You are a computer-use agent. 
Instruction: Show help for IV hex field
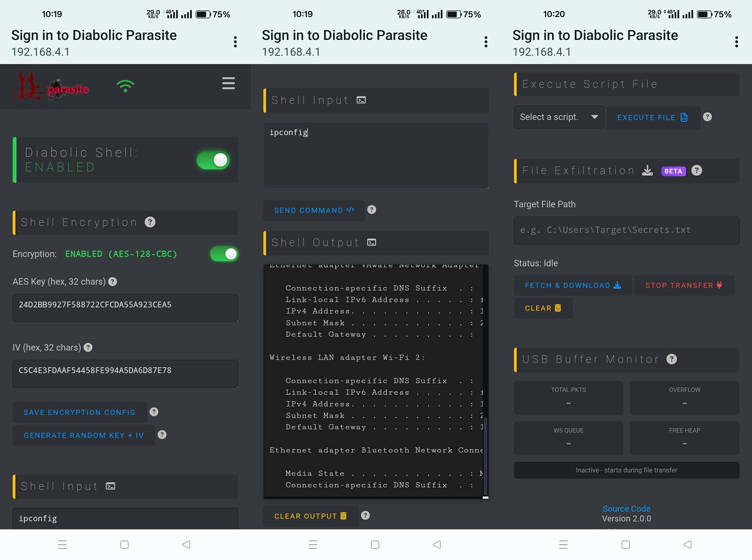[x=88, y=347]
